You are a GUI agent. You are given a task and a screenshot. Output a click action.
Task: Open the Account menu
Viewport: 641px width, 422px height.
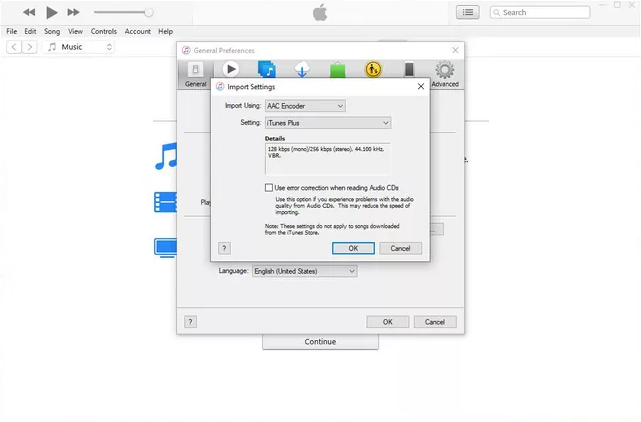click(x=137, y=31)
